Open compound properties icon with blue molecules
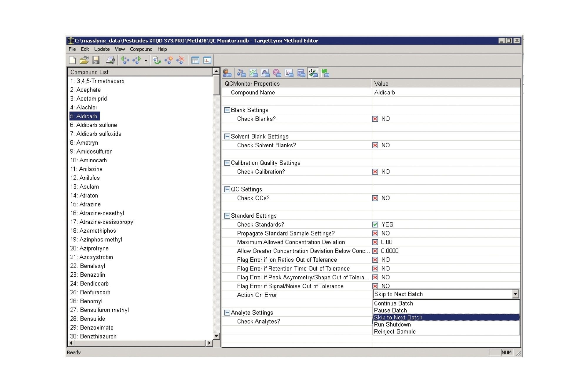588x392 pixels. [241, 73]
